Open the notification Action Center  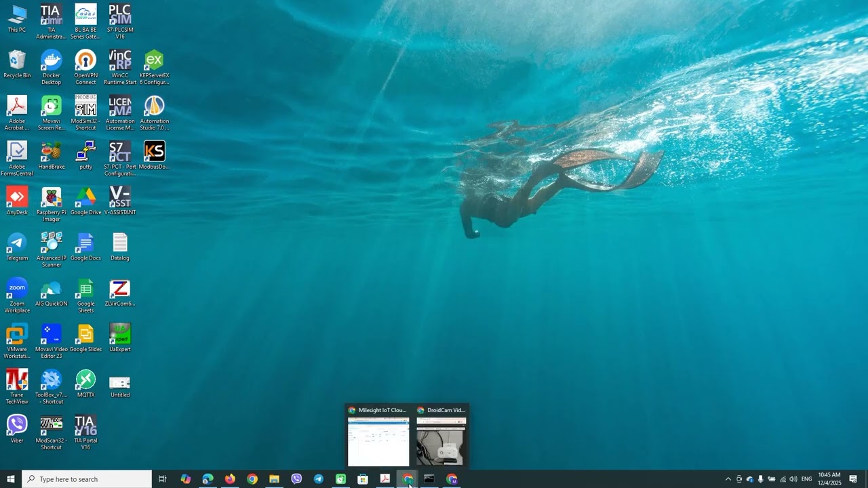(853, 479)
